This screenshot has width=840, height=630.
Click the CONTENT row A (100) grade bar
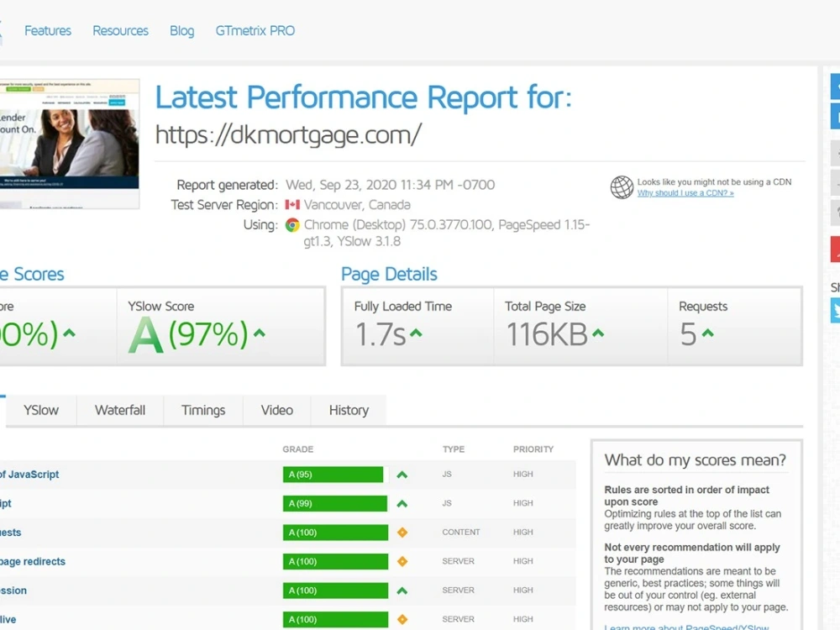click(x=335, y=533)
